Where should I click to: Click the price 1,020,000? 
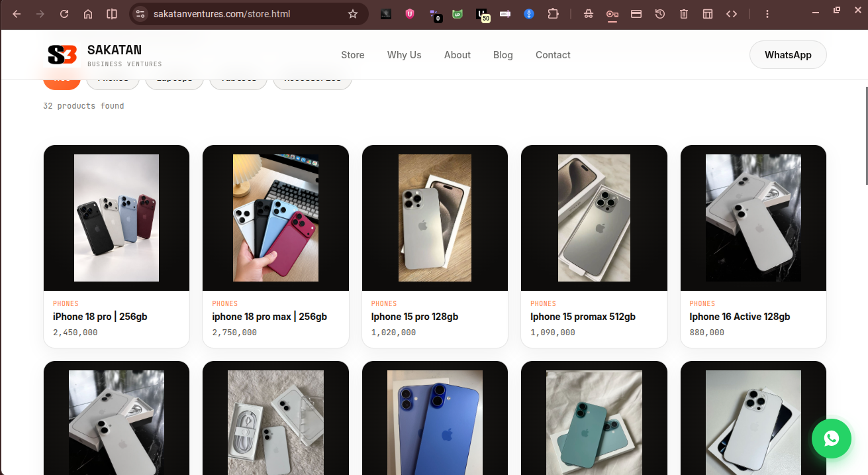point(393,333)
